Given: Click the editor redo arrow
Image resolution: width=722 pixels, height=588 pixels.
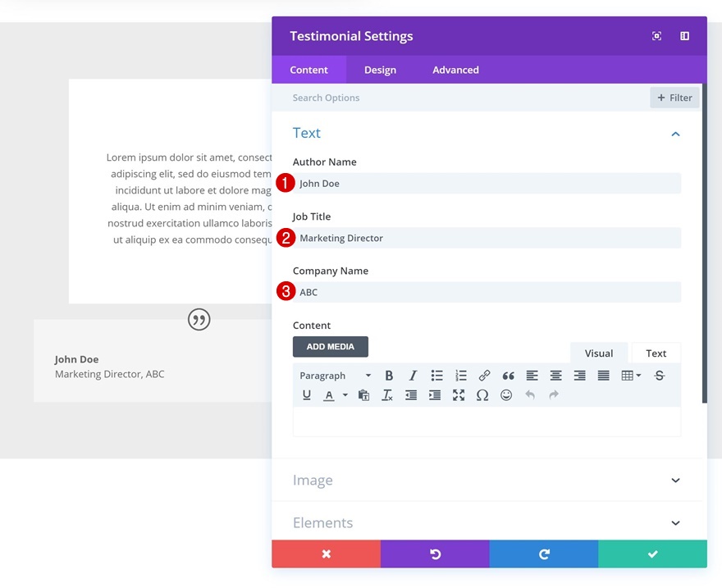Looking at the screenshot, I should [554, 394].
